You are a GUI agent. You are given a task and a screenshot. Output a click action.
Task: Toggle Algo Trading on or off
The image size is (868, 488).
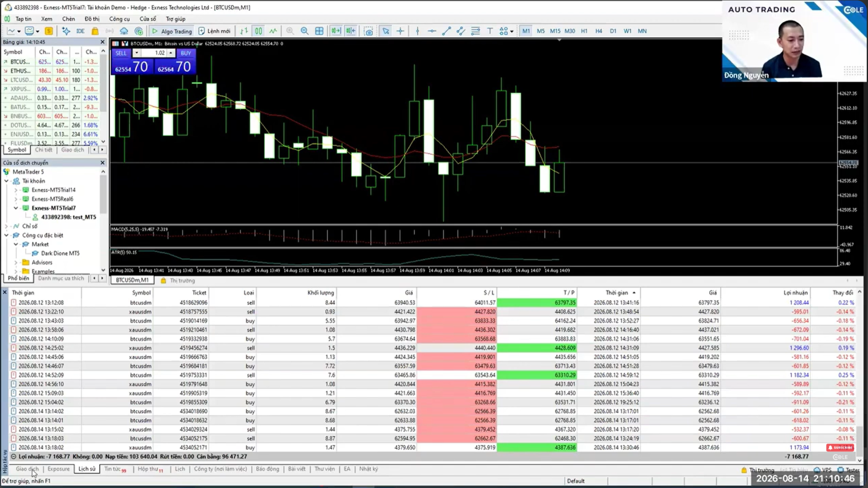coord(172,31)
